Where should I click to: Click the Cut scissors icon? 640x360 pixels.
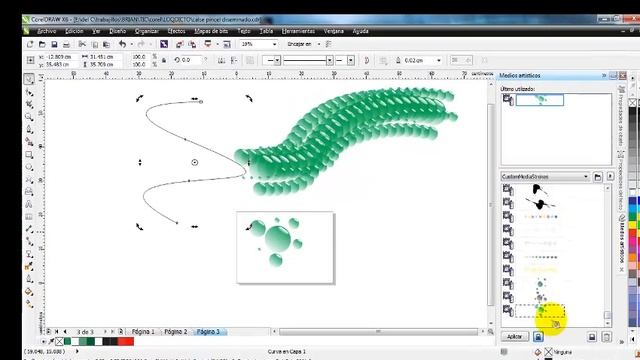pyautogui.click(x=82, y=44)
